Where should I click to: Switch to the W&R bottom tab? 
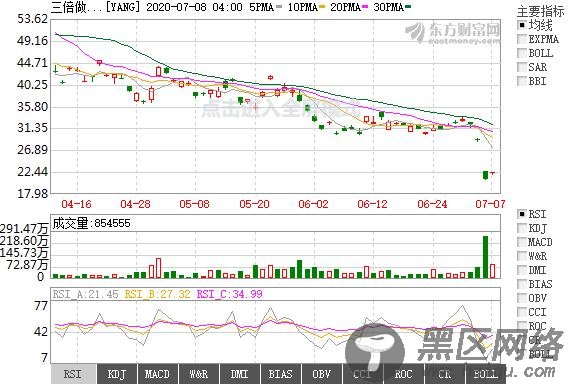(x=198, y=374)
